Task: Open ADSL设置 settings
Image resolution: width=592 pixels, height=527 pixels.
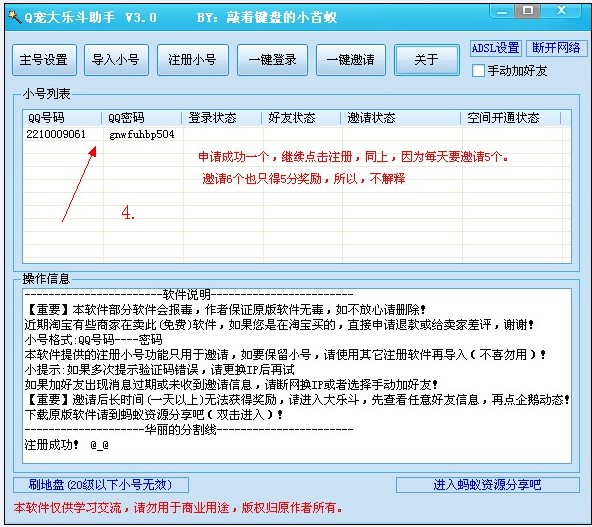Action: tap(496, 48)
